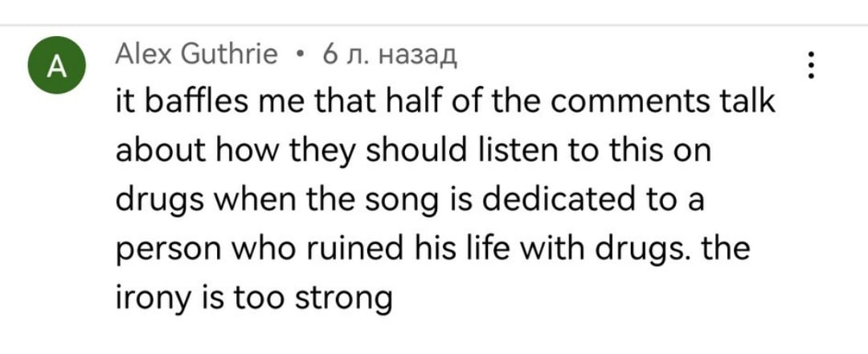Click the surname "Guthrie" in the author name

point(229,55)
